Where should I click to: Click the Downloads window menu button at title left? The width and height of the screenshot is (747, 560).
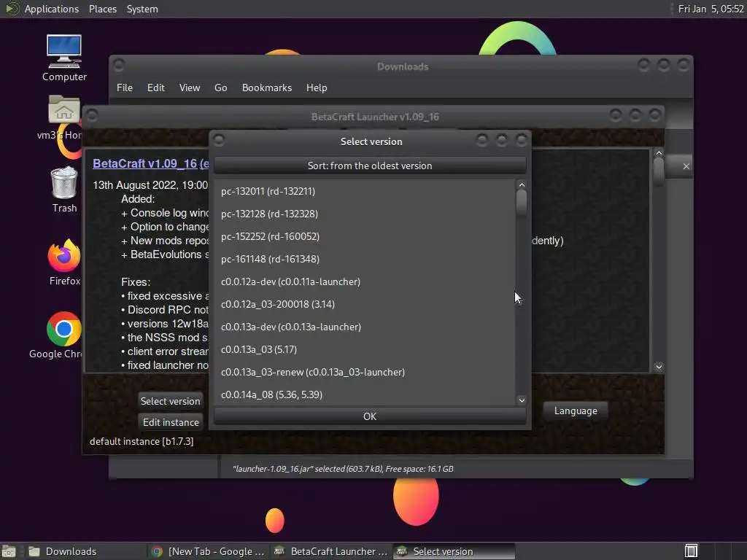(119, 65)
